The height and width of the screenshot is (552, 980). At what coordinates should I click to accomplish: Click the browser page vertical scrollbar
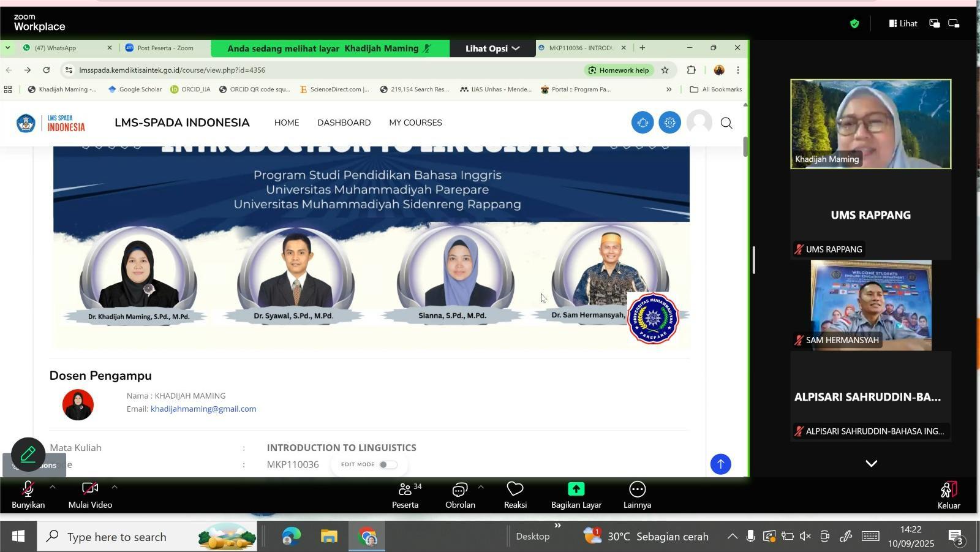click(x=745, y=147)
